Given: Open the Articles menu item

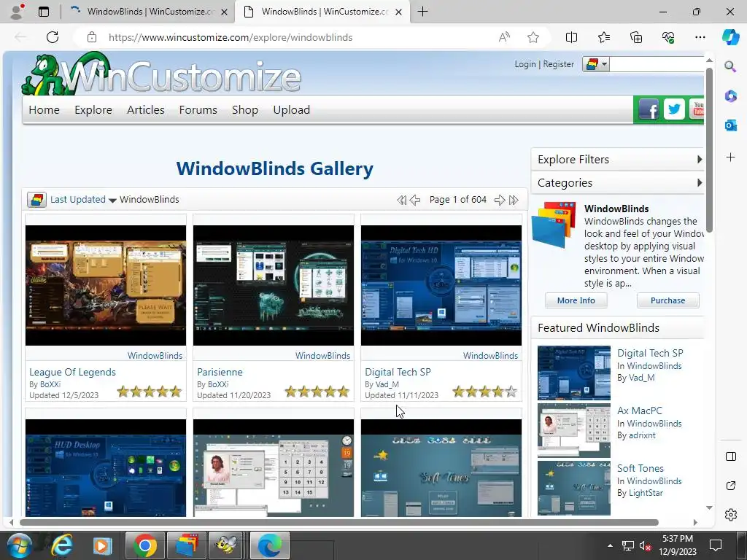Looking at the screenshot, I should pyautogui.click(x=146, y=110).
